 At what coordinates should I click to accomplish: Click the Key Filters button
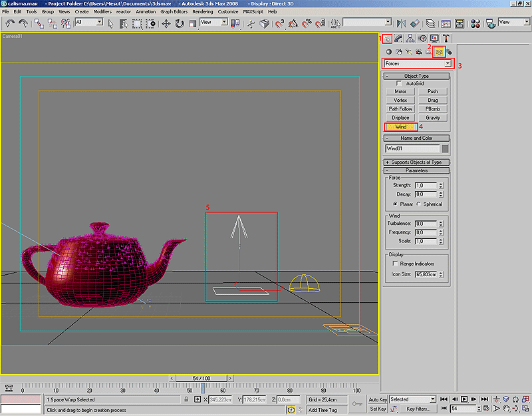(x=419, y=409)
